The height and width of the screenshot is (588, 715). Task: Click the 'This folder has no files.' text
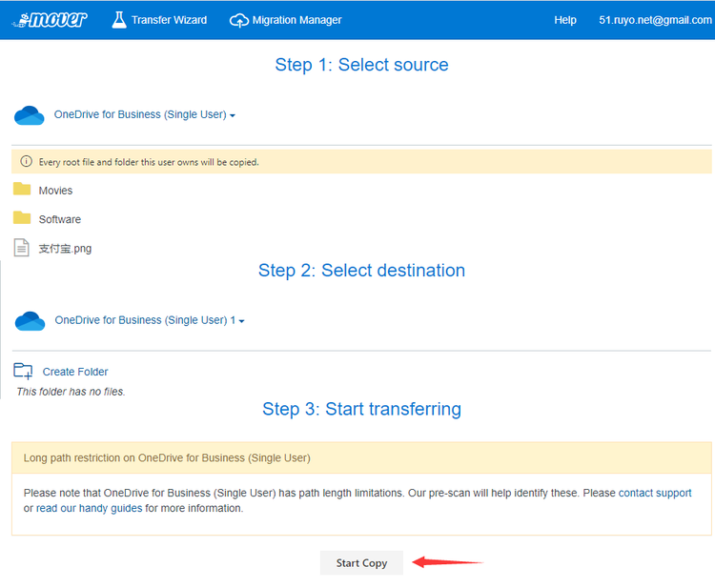pyautogui.click(x=71, y=392)
